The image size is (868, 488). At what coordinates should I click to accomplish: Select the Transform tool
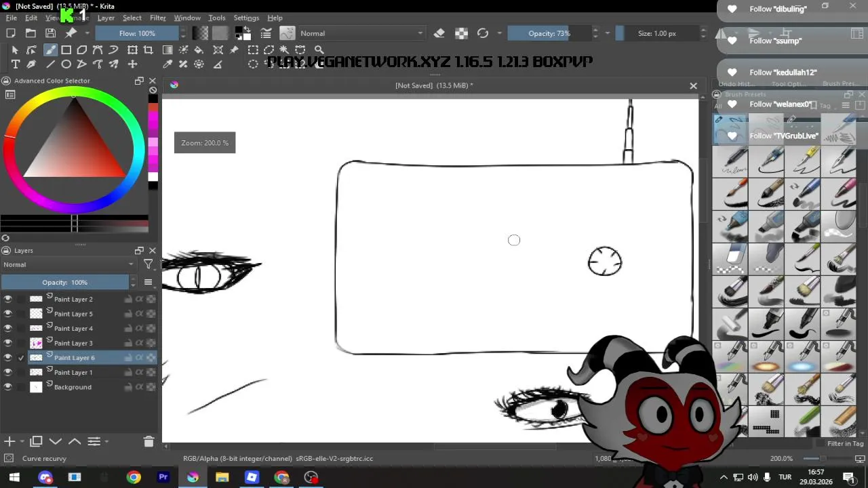[x=132, y=49]
